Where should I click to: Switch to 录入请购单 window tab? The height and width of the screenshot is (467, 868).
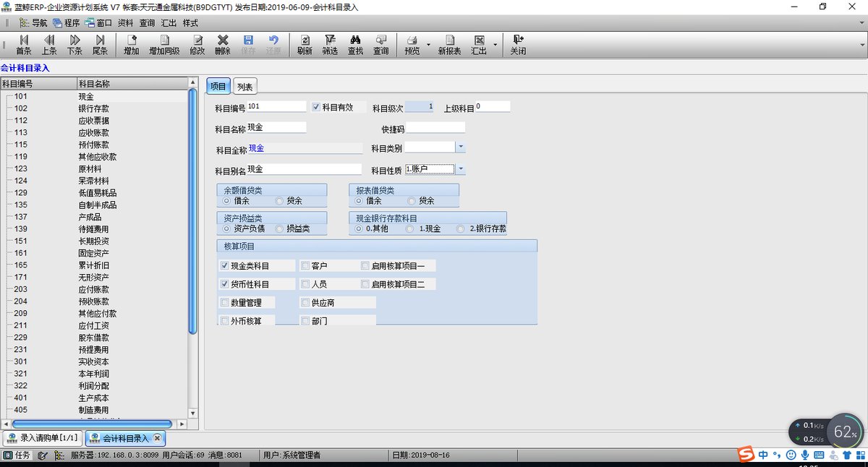click(x=43, y=438)
